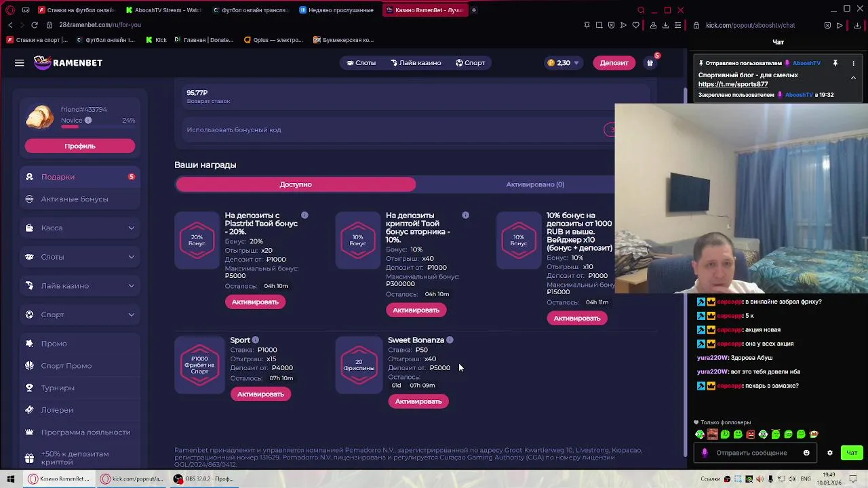The height and width of the screenshot is (488, 868).
Task: Open pinned message options three dots
Action: pos(853,63)
